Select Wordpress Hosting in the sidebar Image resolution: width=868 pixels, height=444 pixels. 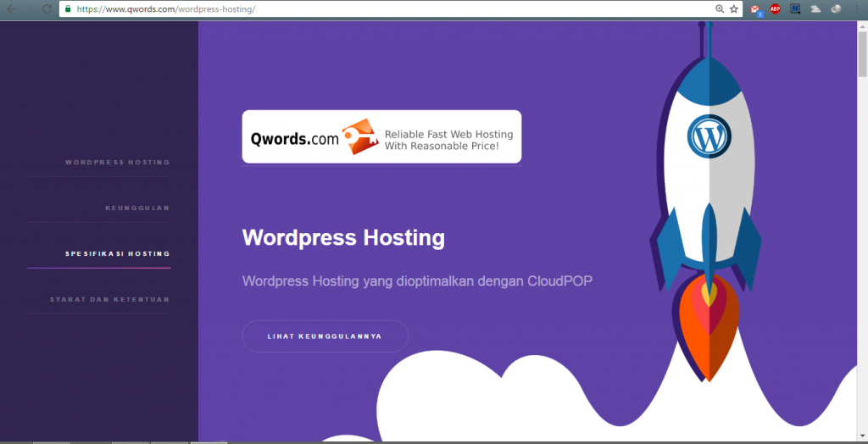[x=117, y=162]
